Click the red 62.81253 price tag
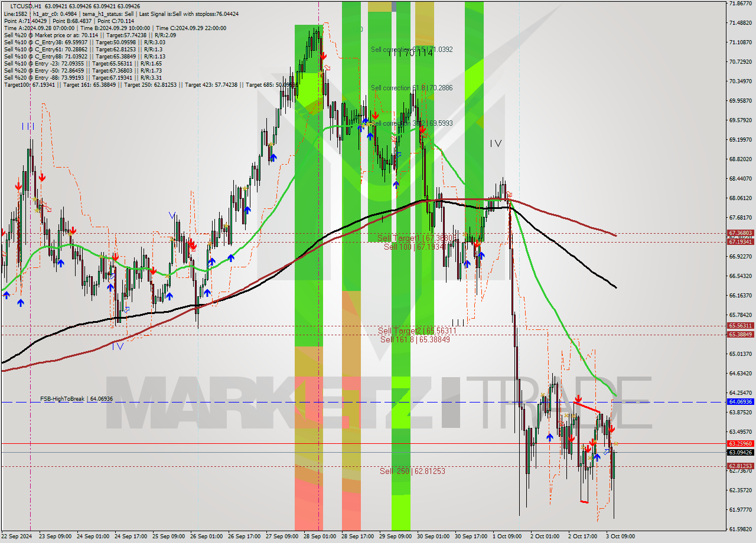Viewport: 756px width, 543px height. (x=740, y=466)
